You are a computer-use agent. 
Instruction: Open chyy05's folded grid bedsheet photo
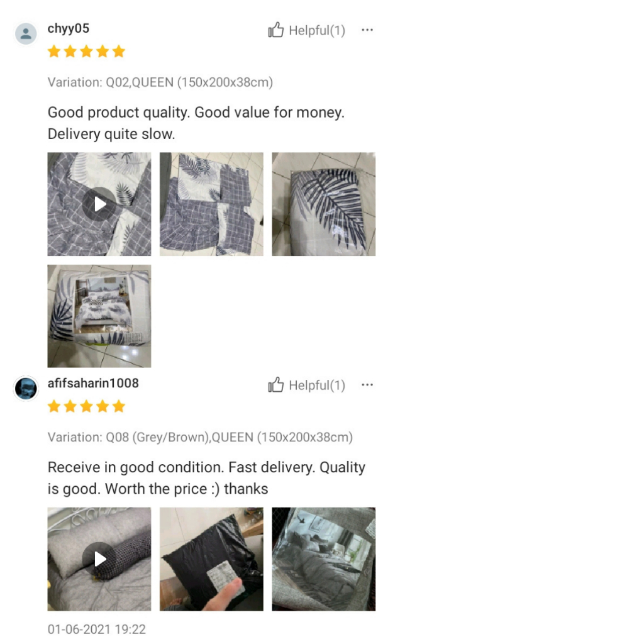(211, 204)
